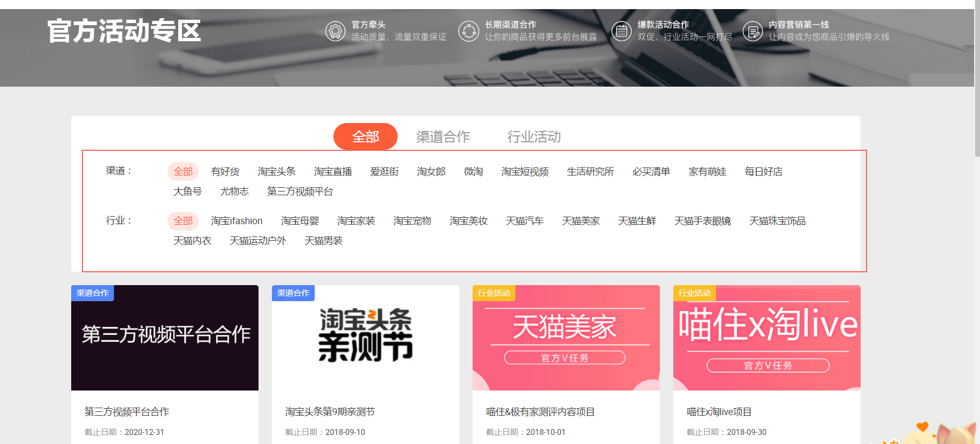Screen dimensions: 980x444
Task: Filter industry by 天猫运动户外
Action: 258,241
